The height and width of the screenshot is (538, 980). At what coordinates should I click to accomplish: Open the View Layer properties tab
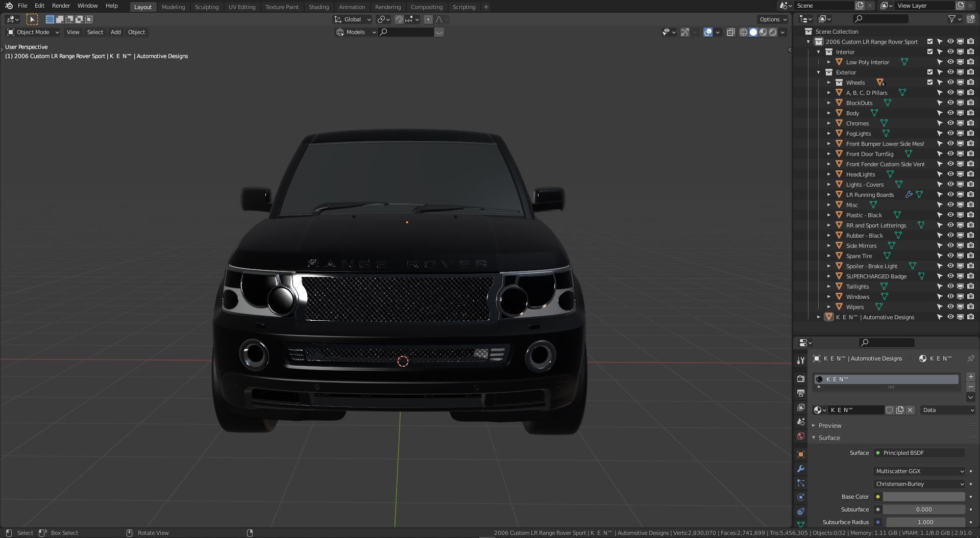800,407
